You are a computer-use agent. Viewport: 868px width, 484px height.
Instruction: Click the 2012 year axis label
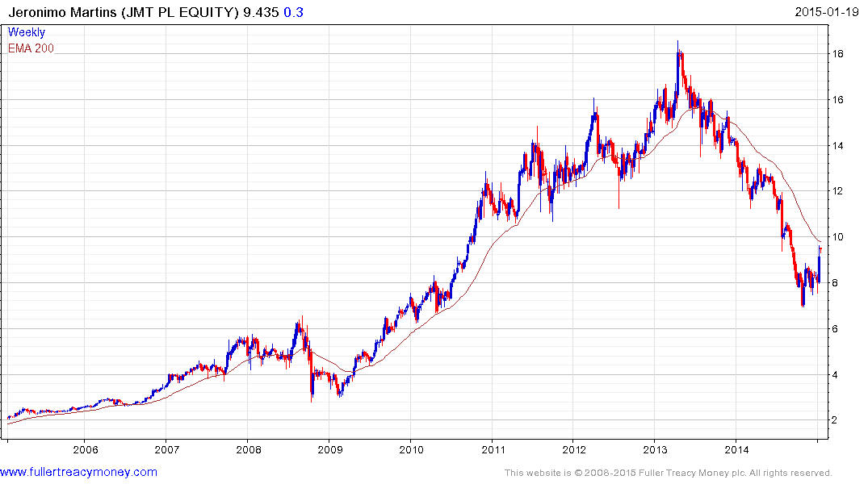[574, 449]
